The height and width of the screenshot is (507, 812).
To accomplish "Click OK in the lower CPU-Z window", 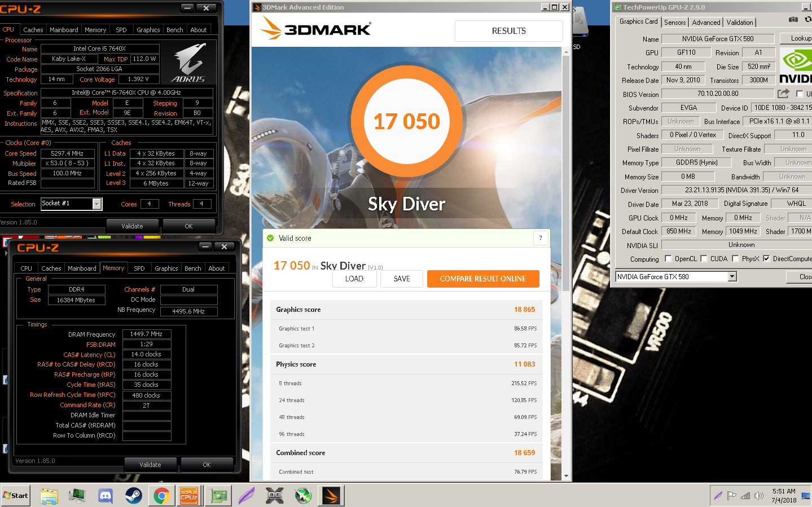I will [x=207, y=465].
